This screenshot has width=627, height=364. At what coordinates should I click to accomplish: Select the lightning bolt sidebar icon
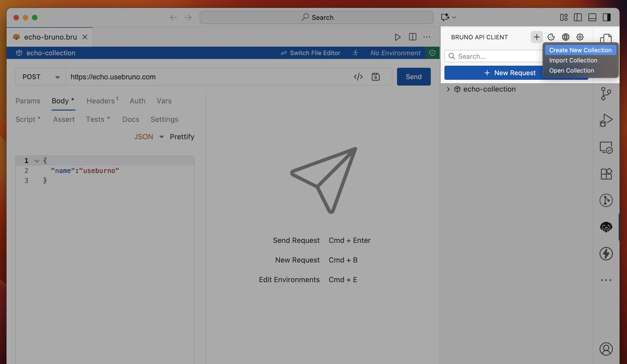(x=606, y=254)
